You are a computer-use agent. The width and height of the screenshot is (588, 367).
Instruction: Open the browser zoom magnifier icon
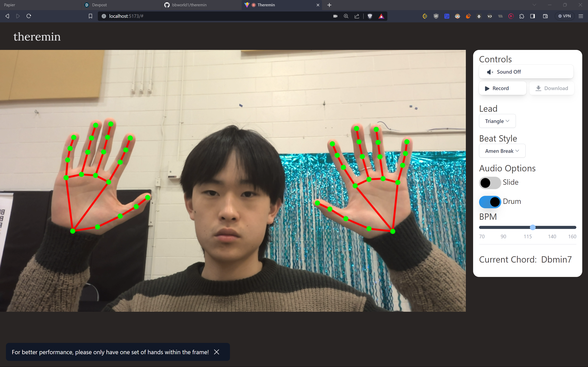click(x=346, y=16)
